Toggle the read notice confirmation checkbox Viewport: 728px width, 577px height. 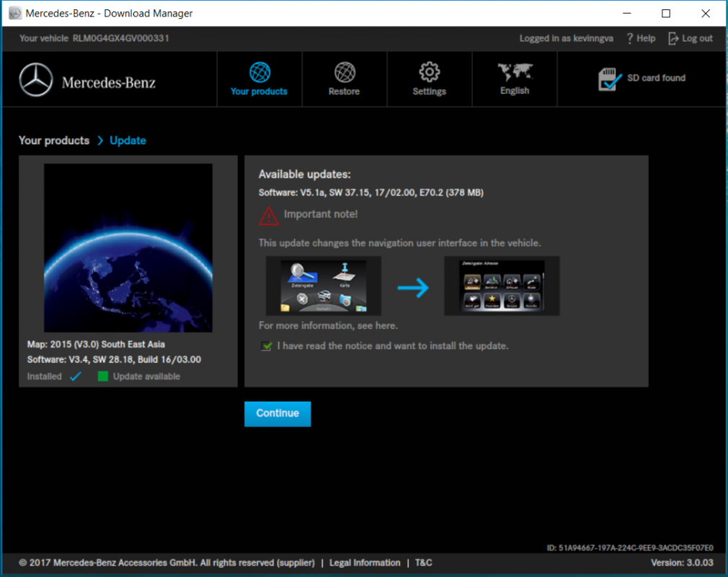coord(267,346)
